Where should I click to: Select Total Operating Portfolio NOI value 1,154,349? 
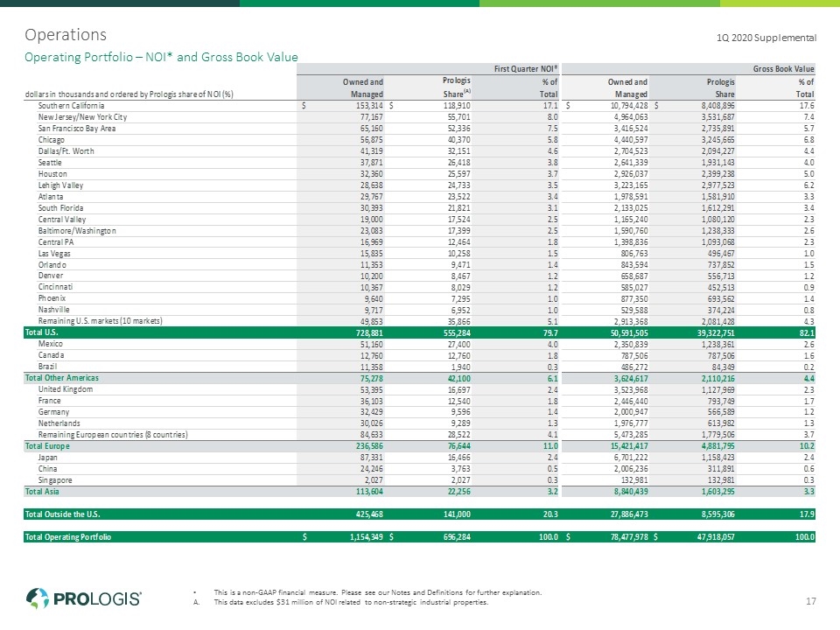(x=367, y=536)
